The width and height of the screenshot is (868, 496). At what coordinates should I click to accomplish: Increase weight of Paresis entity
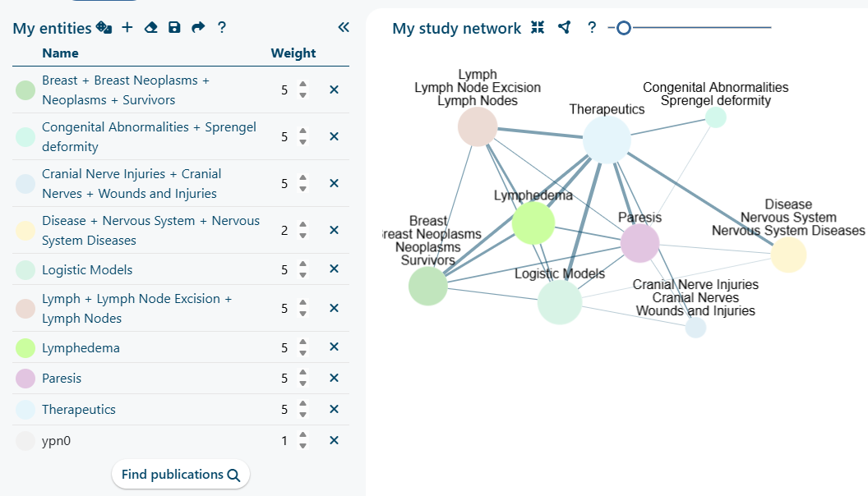point(302,374)
